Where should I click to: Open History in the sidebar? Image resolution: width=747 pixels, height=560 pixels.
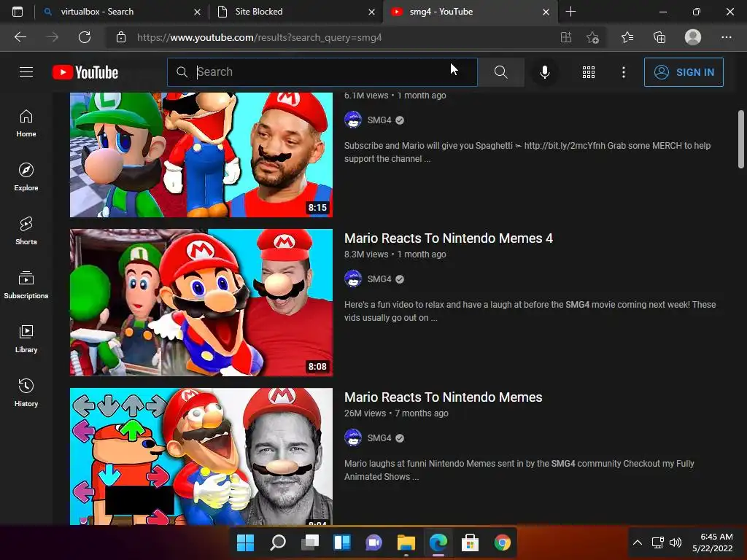tap(26, 392)
